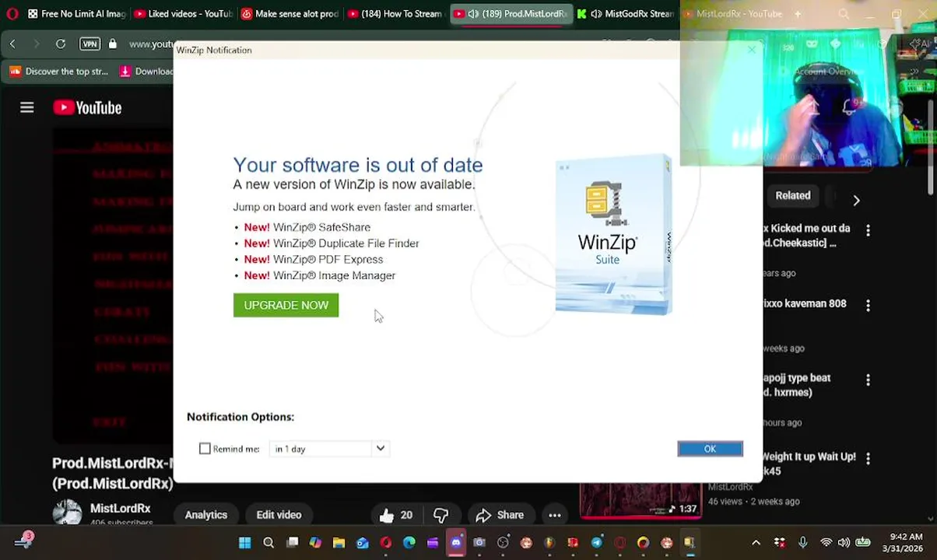Open the Opera menu icon
The height and width of the screenshot is (560, 937).
12,14
